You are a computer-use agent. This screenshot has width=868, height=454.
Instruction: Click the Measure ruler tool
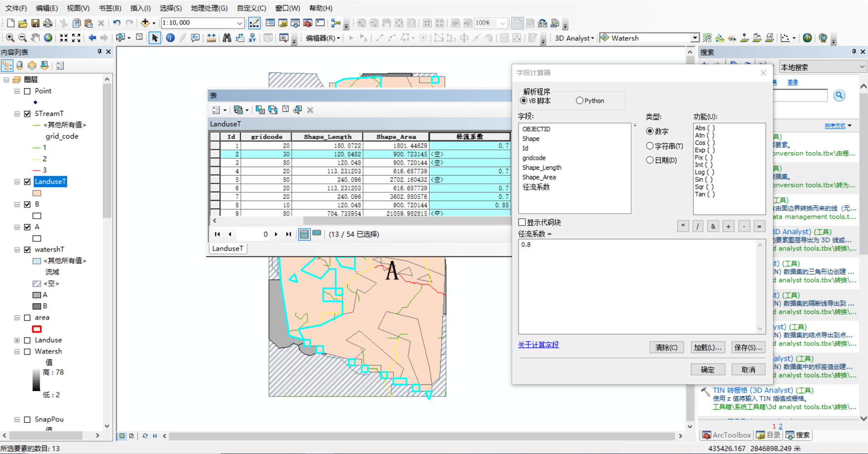point(211,38)
